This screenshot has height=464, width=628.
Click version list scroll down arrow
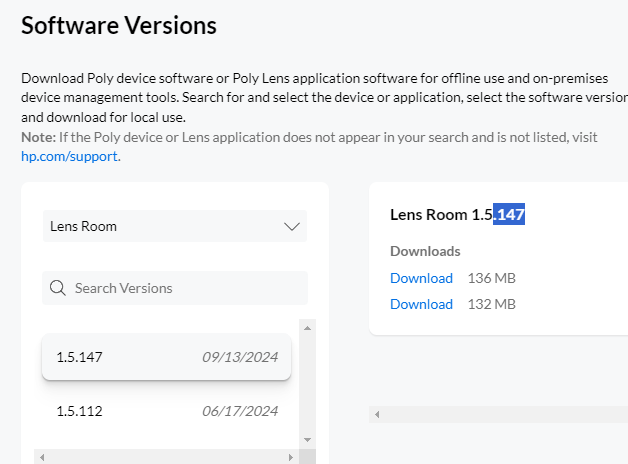pos(307,440)
